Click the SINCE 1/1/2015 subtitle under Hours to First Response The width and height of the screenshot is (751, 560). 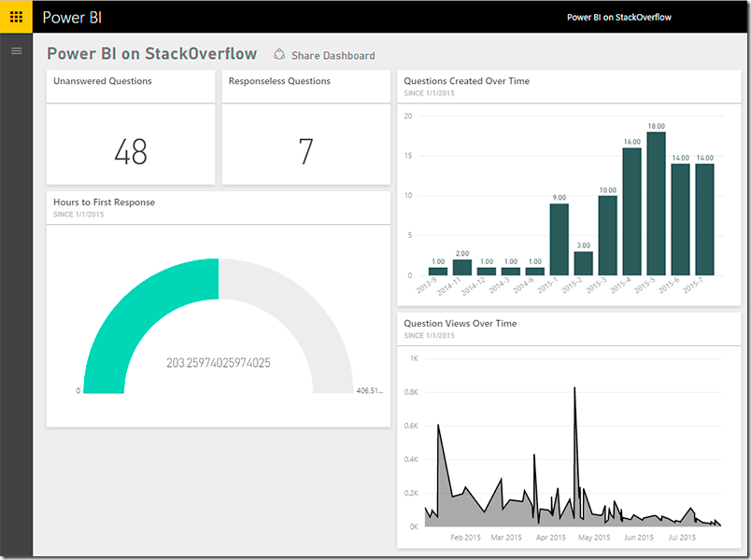click(x=78, y=215)
